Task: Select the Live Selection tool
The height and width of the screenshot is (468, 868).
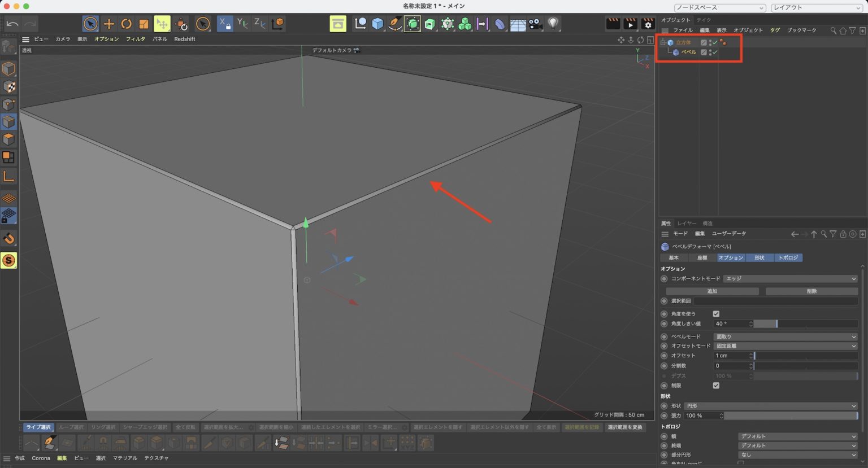Action: (x=89, y=23)
